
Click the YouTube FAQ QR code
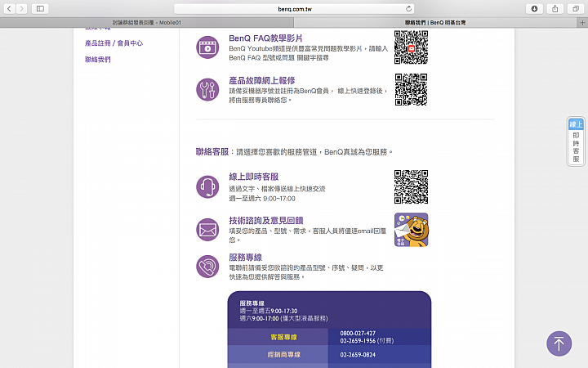tap(411, 47)
